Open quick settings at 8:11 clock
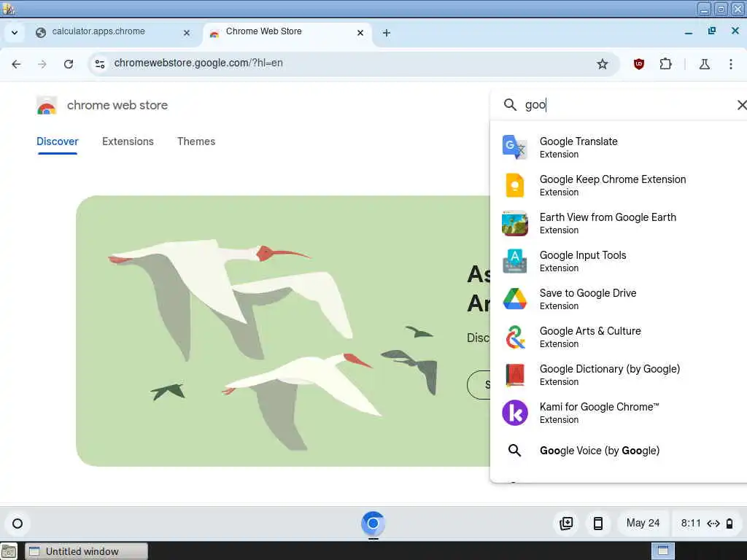This screenshot has width=747, height=560. click(706, 524)
